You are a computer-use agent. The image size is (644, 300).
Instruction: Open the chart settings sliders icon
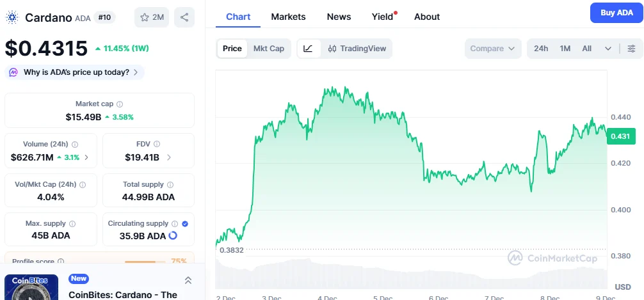coord(631,49)
